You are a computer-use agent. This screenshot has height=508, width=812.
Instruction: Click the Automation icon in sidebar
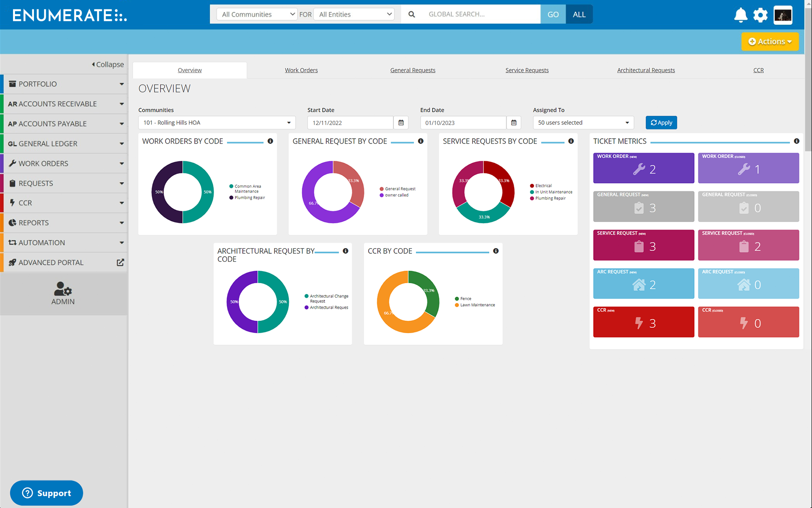(12, 243)
